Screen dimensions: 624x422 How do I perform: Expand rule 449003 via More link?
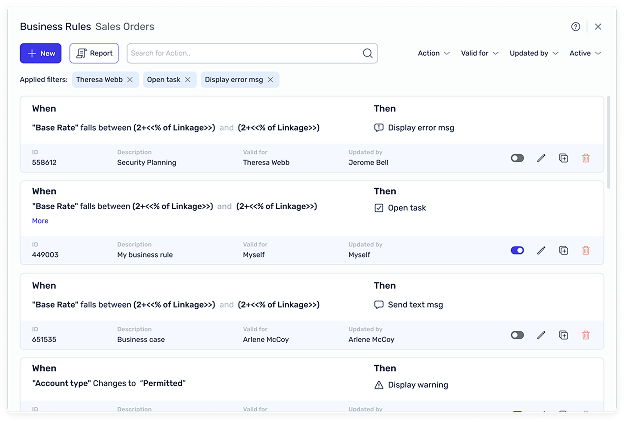40,221
